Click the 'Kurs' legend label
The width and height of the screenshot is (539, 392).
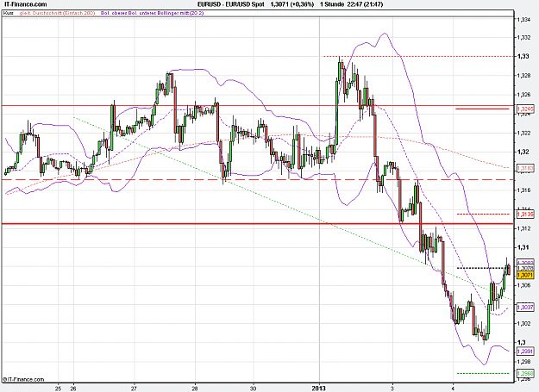pos(9,13)
